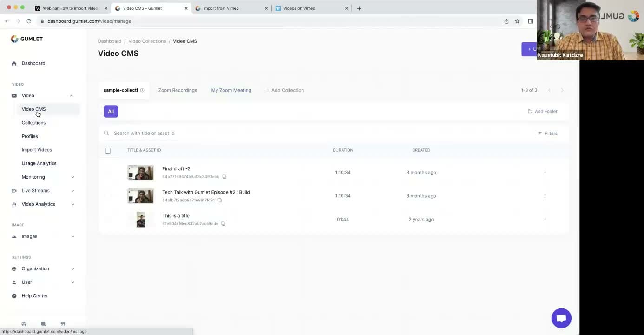Toggle the select-all videos checkbox
Screen dimensions: 644x335
pyautogui.click(x=108, y=151)
